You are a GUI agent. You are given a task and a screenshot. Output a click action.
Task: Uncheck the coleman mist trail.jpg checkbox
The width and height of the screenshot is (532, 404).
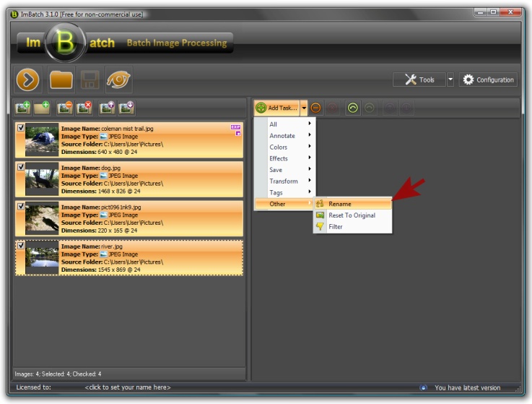click(x=20, y=126)
